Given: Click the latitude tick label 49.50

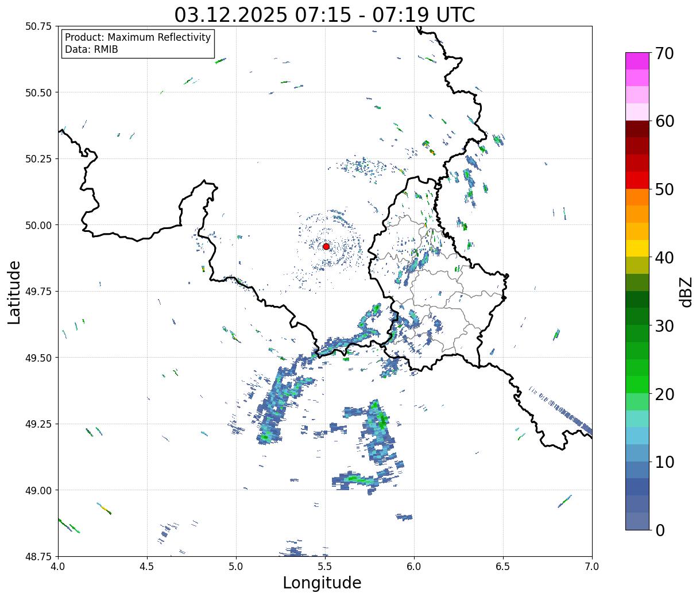Looking at the screenshot, I should pos(38,358).
